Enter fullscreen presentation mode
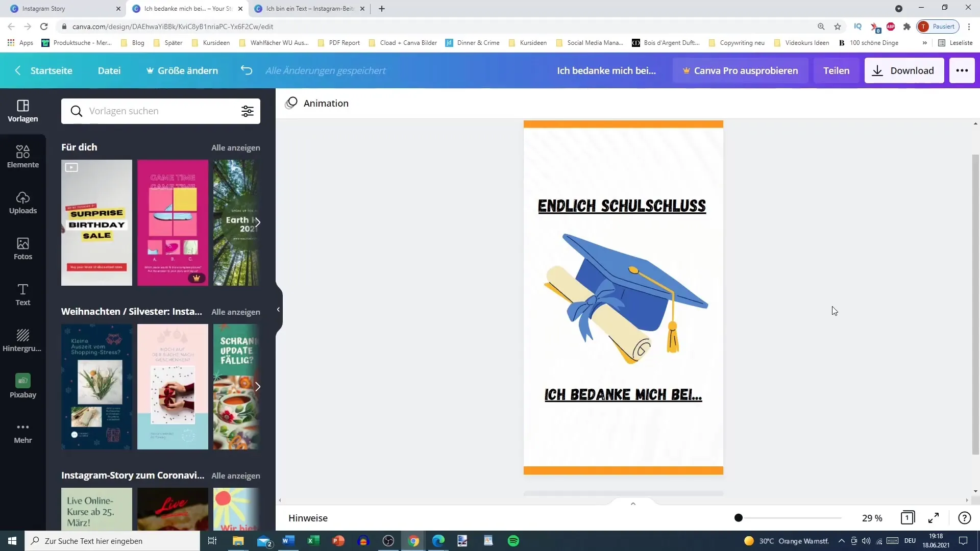 point(934,518)
